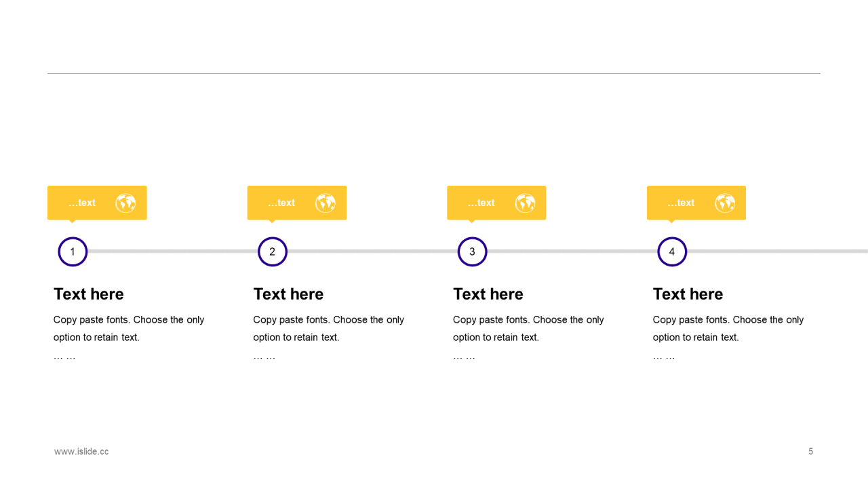Click the globe icon in the third yellow label
The image size is (868, 488).
[x=525, y=203]
